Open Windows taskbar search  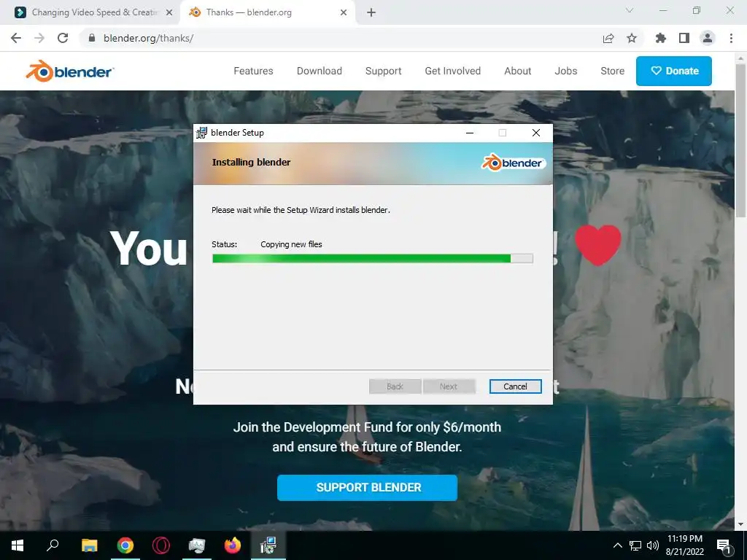(x=53, y=545)
